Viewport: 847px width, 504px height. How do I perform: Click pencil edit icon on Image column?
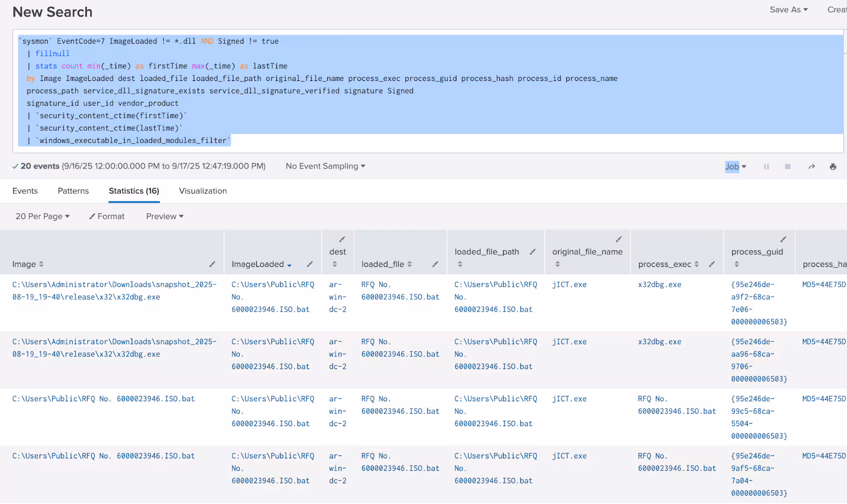(x=212, y=264)
